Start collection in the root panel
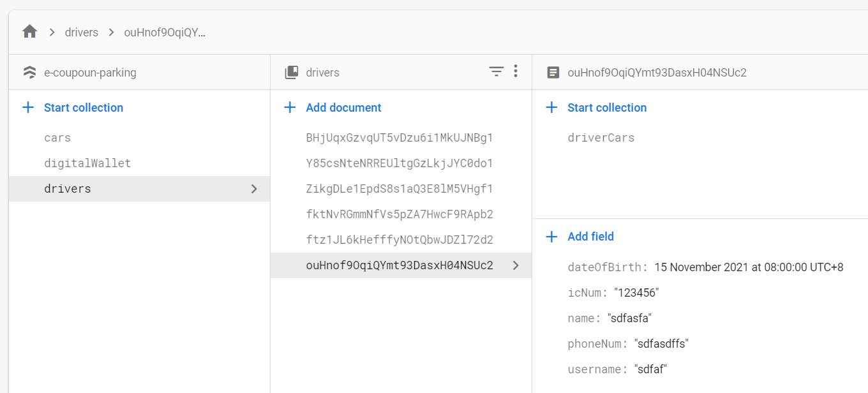Screen dimensions: 868x393 click(x=84, y=108)
